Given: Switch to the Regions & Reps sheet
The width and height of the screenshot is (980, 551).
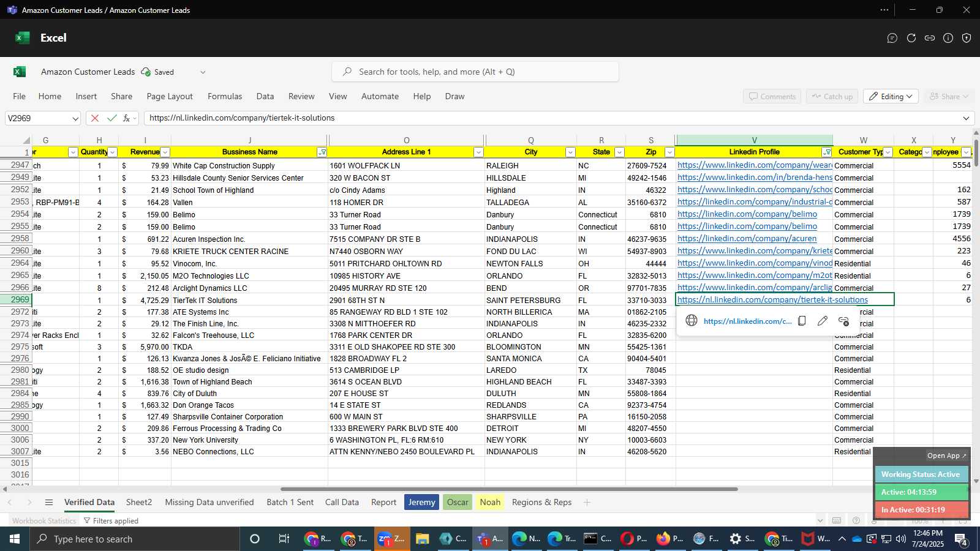Looking at the screenshot, I should pyautogui.click(x=542, y=502).
